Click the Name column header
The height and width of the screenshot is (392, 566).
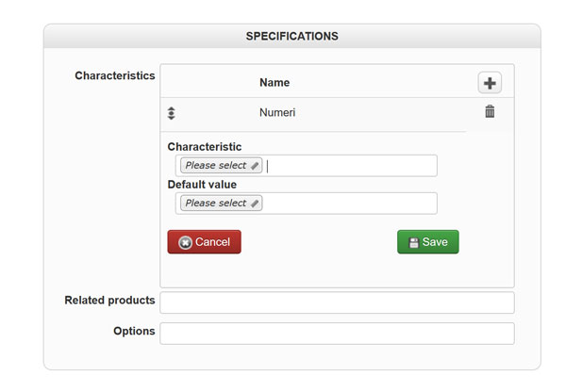point(275,83)
